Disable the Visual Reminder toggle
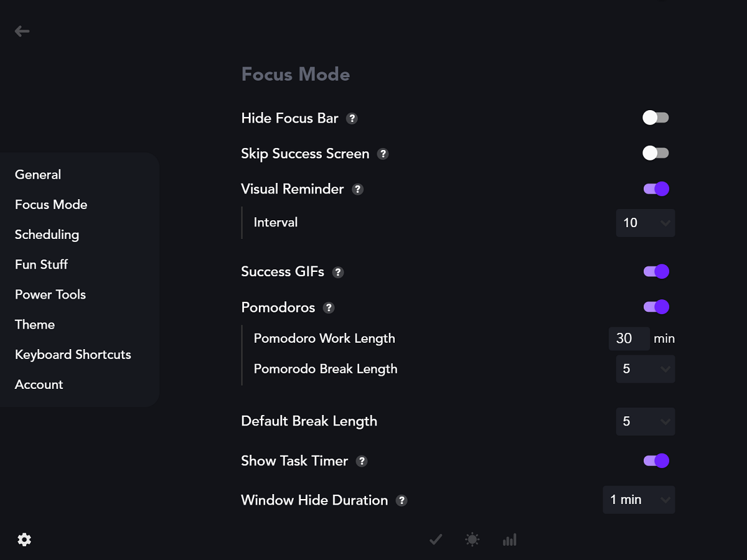Screen dimensions: 747x560 point(656,189)
